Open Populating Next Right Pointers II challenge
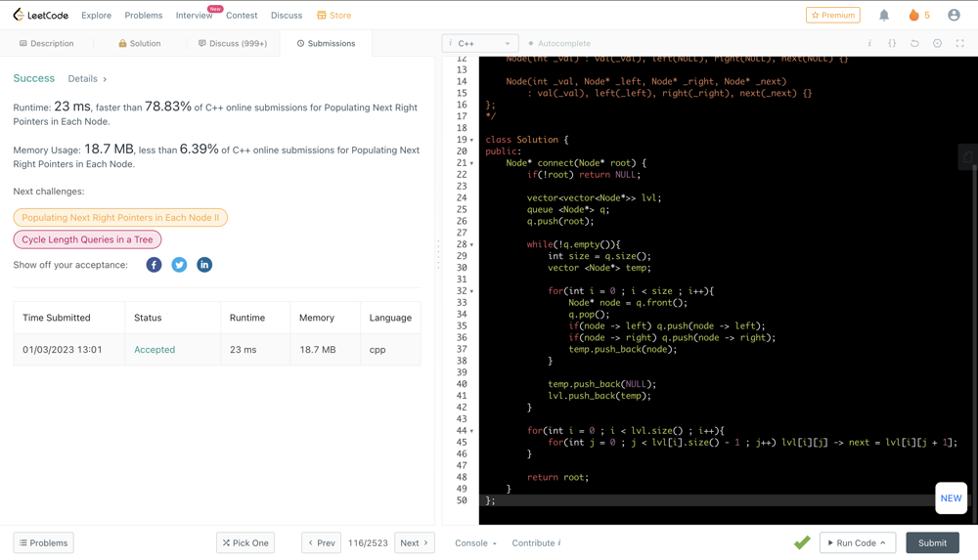The image size is (978, 560). pos(120,218)
